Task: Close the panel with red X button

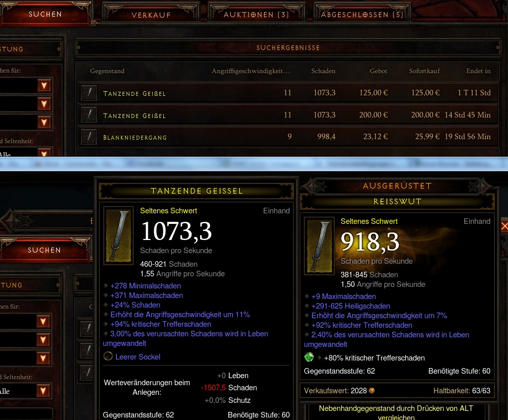Action: (504, 226)
